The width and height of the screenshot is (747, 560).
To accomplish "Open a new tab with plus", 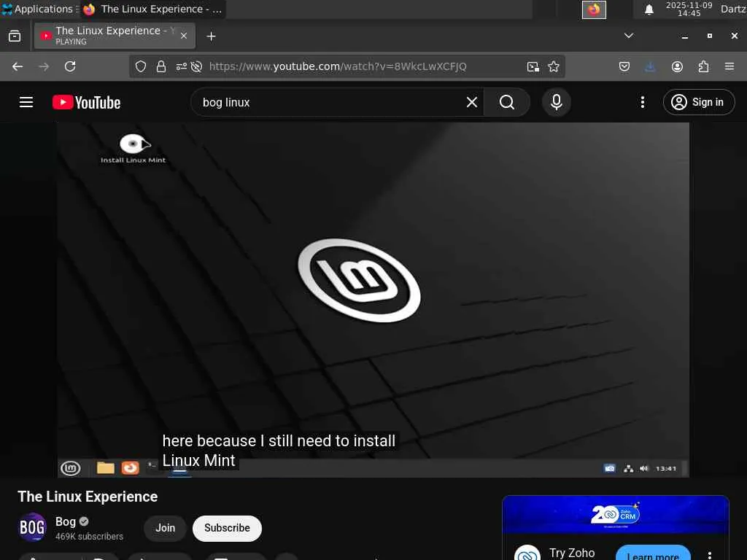I will (x=211, y=36).
